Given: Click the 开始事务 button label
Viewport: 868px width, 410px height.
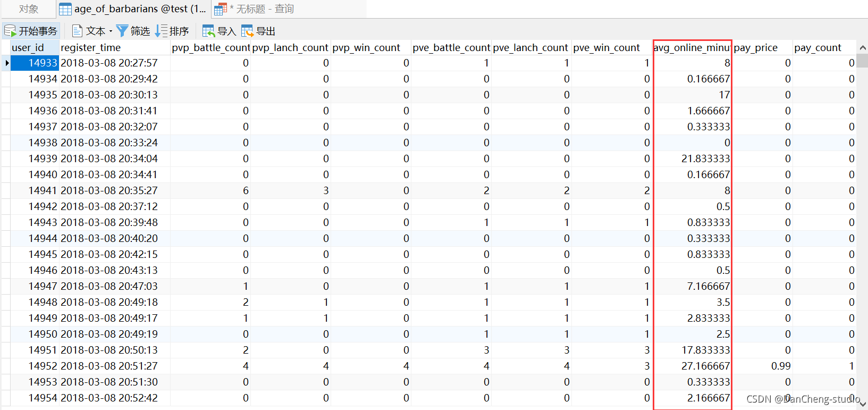Looking at the screenshot, I should [38, 31].
